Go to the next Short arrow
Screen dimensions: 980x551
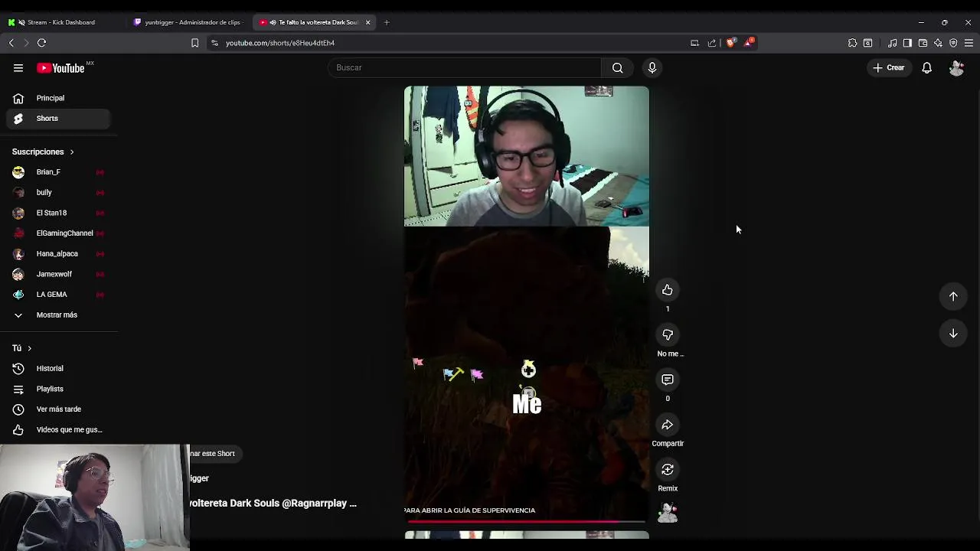click(953, 333)
